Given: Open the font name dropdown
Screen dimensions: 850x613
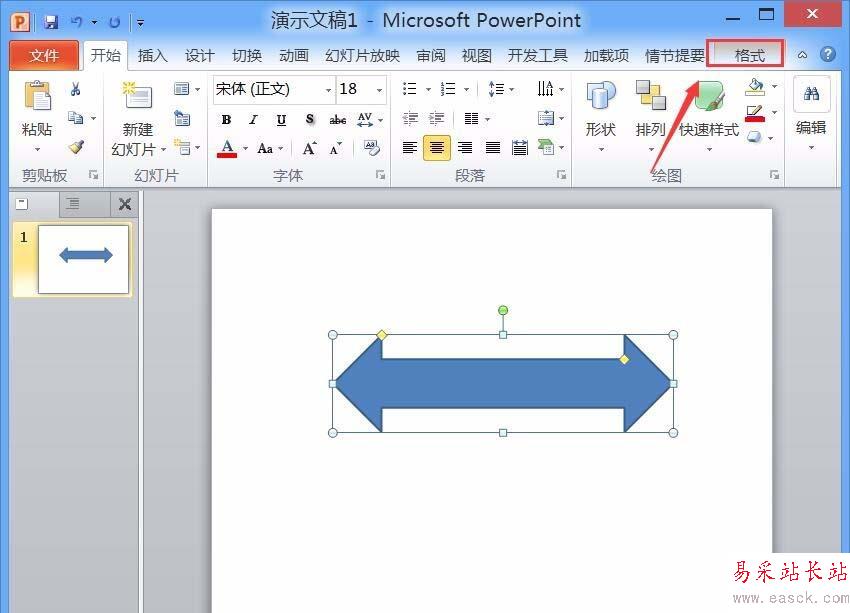Looking at the screenshot, I should (x=329, y=90).
